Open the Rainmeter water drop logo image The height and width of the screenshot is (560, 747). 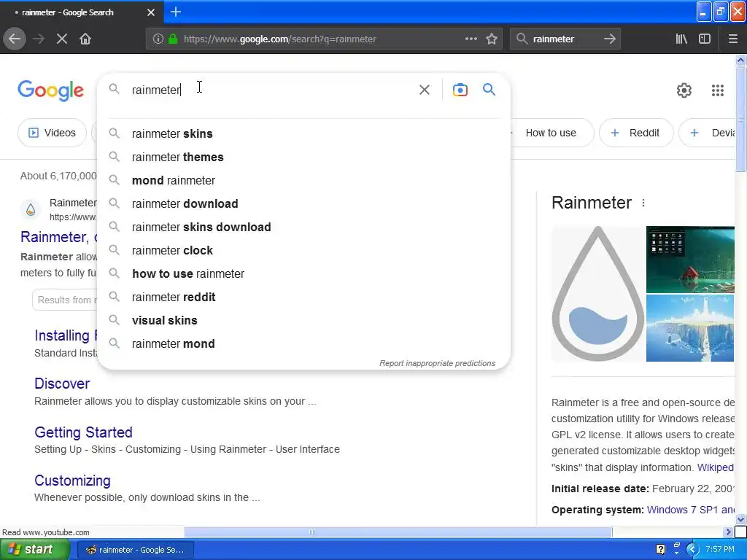point(597,294)
